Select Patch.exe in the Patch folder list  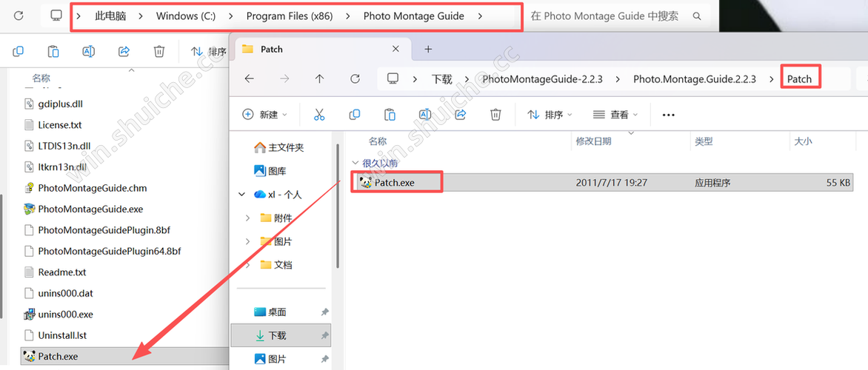(x=394, y=182)
